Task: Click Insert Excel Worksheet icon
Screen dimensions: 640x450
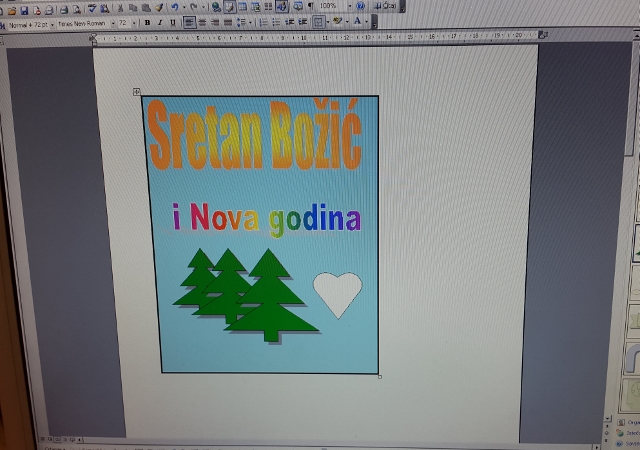Action: pyautogui.click(x=256, y=6)
